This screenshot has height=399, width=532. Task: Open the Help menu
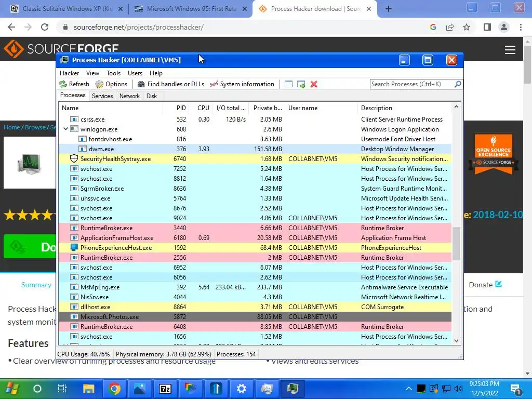(x=156, y=73)
